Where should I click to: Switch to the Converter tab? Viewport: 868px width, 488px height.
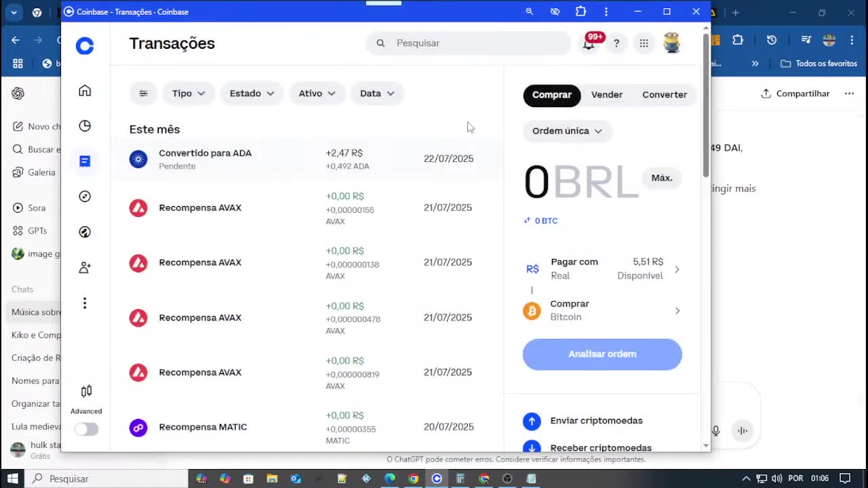665,95
